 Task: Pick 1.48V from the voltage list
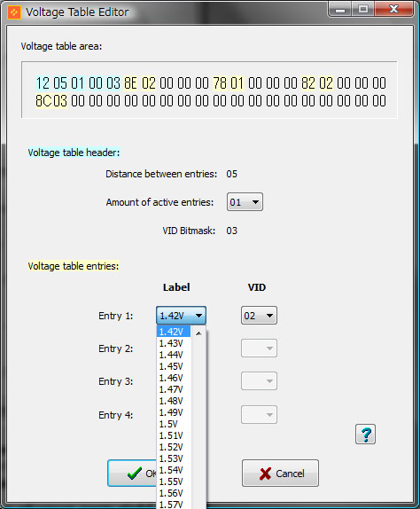[x=174, y=401]
